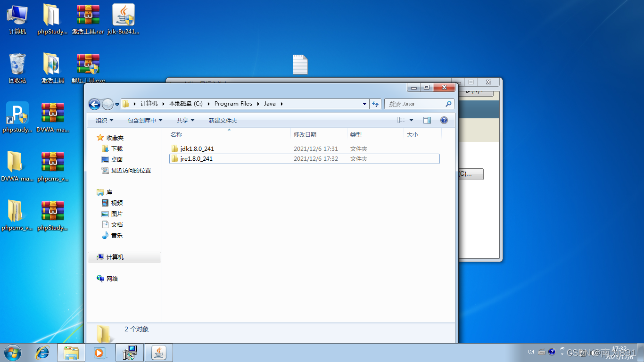The image size is (644, 362).
Task: Click 新建文件夹 button
Action: (223, 120)
